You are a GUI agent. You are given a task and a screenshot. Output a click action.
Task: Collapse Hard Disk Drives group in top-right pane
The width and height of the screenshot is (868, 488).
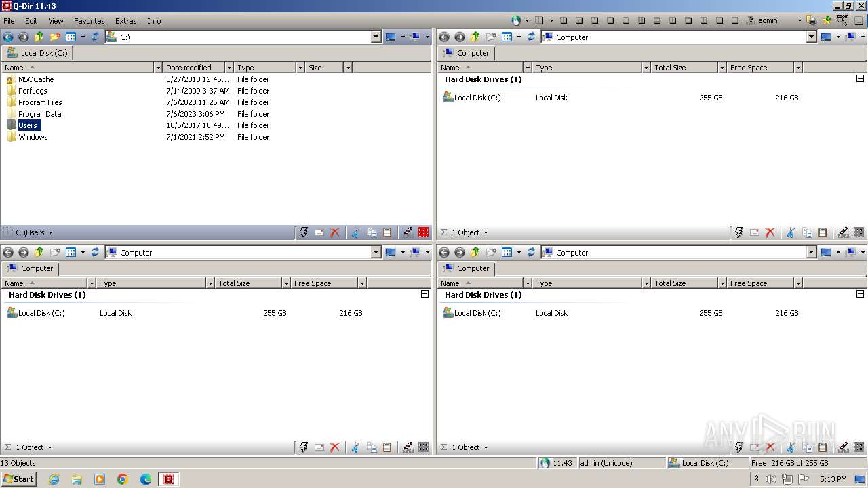click(860, 79)
